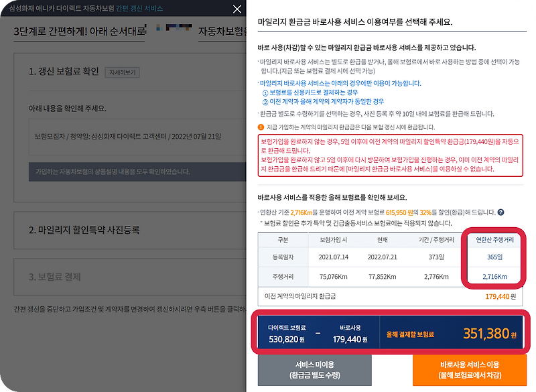Click ① 보험료를 신용카드로 결제하는 경우
536x392 pixels.
point(310,92)
